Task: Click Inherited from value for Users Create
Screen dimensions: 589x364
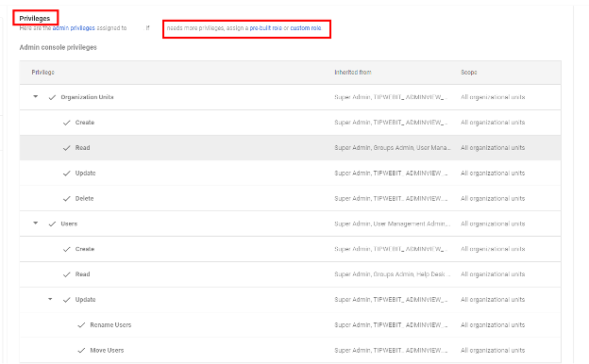Action: pos(392,249)
